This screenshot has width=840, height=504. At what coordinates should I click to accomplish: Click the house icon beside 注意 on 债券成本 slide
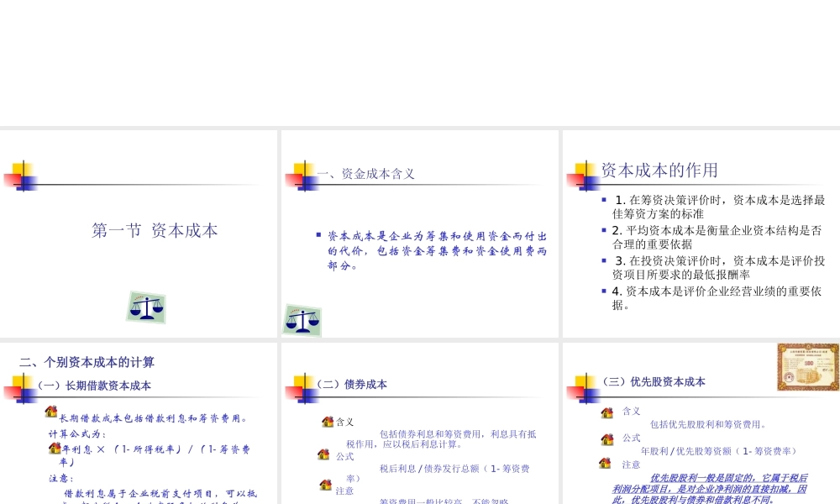click(x=327, y=486)
